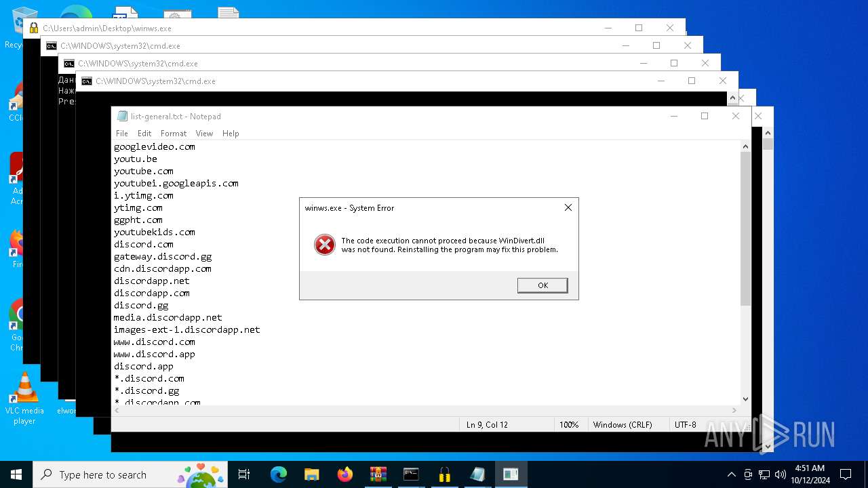Open Notepad Help menu
The width and height of the screenshot is (868, 488).
(231, 134)
